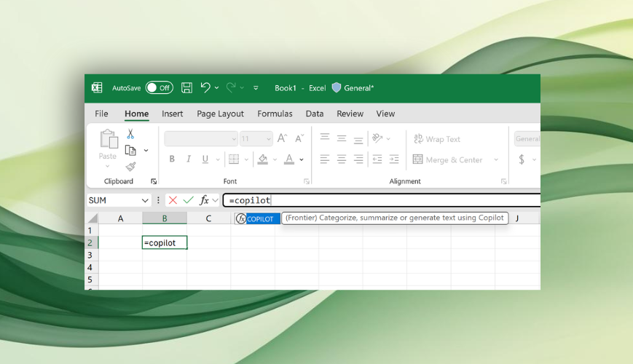This screenshot has width=633, height=364.
Task: Toggle the AutoSave switch
Action: pyautogui.click(x=160, y=87)
